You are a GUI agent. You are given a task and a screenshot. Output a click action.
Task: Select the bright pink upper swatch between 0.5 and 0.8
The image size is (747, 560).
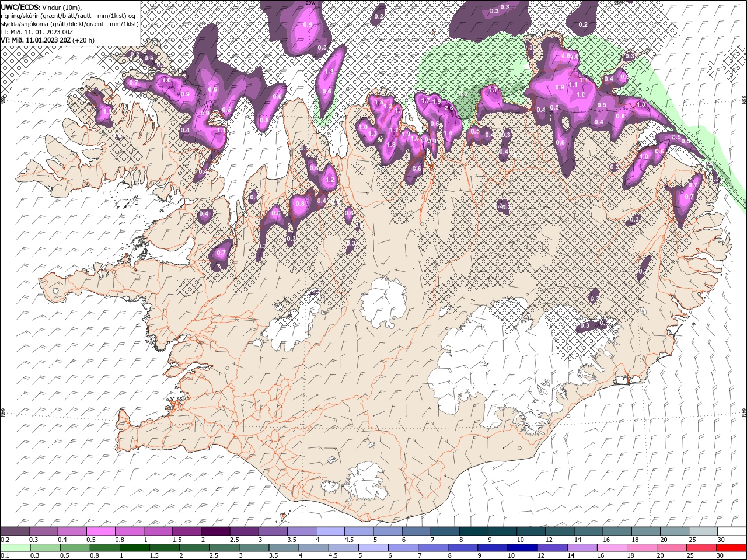click(100, 531)
